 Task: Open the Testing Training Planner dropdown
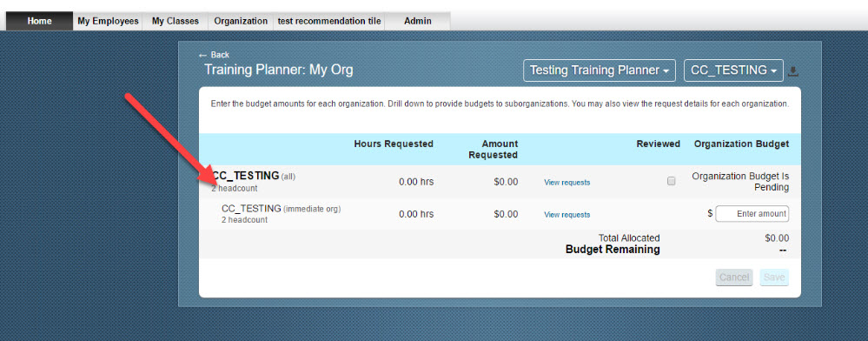tap(600, 70)
